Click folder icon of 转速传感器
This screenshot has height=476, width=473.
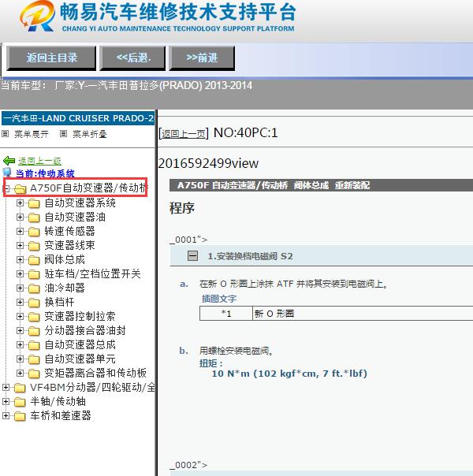[34, 232]
